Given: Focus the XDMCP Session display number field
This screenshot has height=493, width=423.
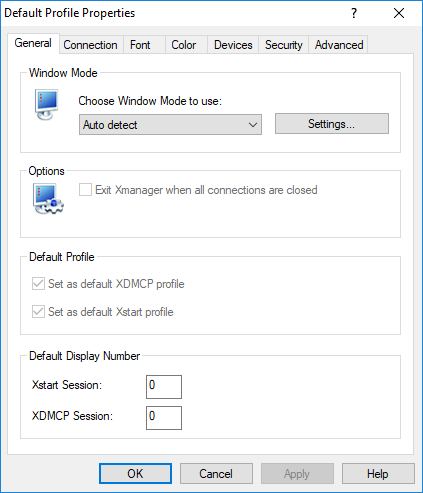Looking at the screenshot, I should (x=164, y=418).
